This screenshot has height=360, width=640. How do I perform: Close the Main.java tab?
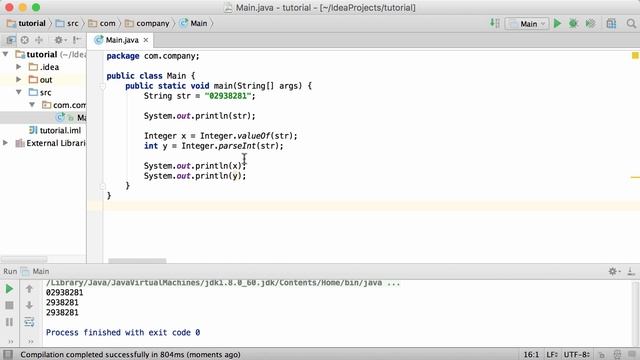[146, 40]
